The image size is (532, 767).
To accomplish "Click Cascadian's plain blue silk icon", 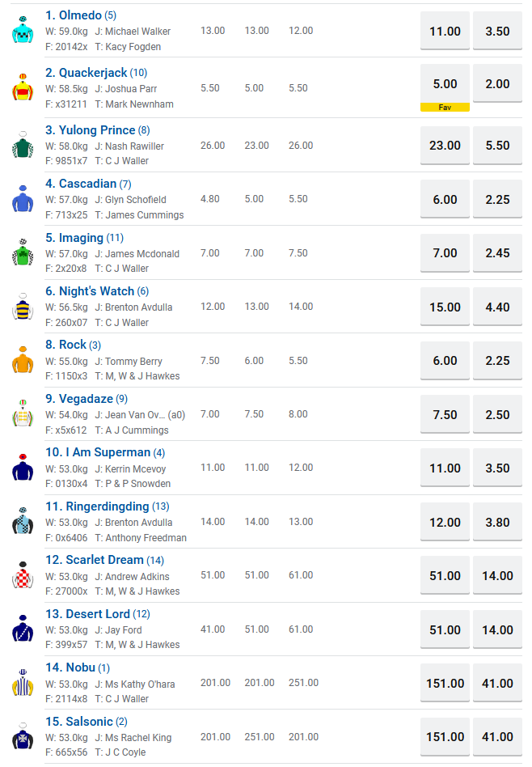I will point(23,199).
